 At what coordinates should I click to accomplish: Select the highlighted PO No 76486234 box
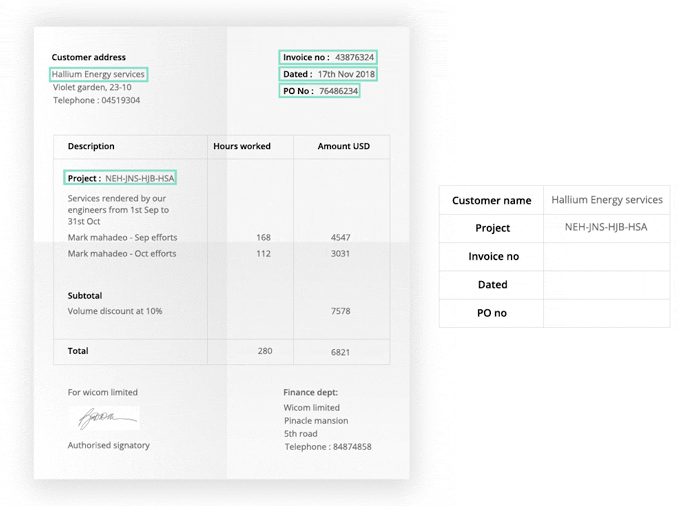[319, 91]
